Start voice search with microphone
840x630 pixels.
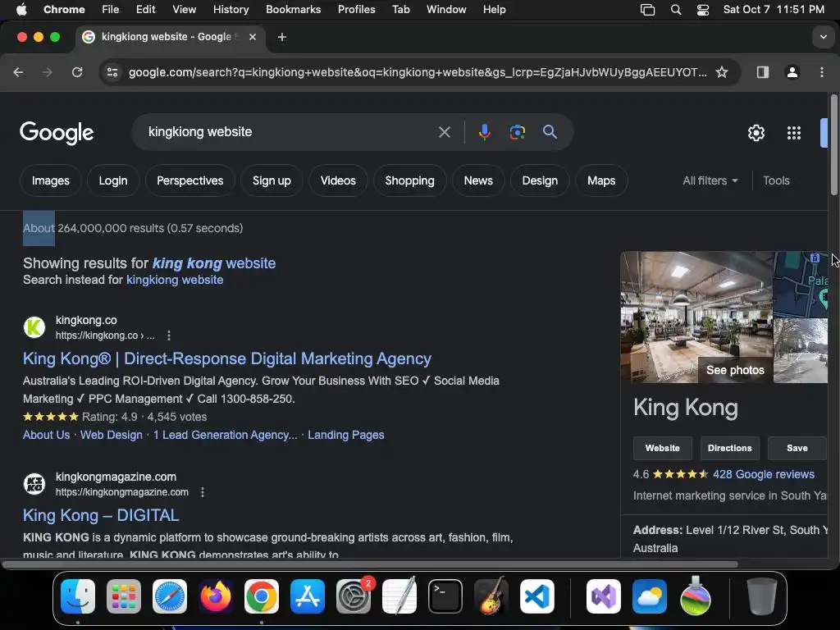[484, 132]
